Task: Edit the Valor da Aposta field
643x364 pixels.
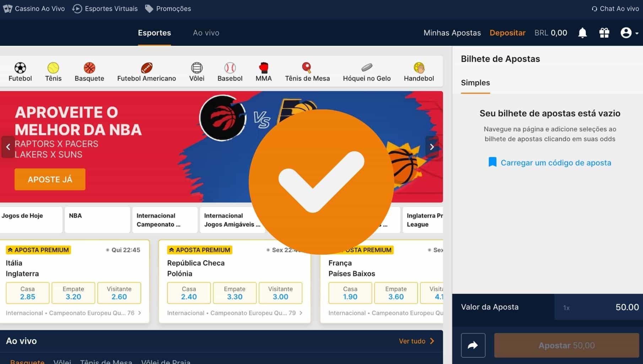Action: point(599,307)
